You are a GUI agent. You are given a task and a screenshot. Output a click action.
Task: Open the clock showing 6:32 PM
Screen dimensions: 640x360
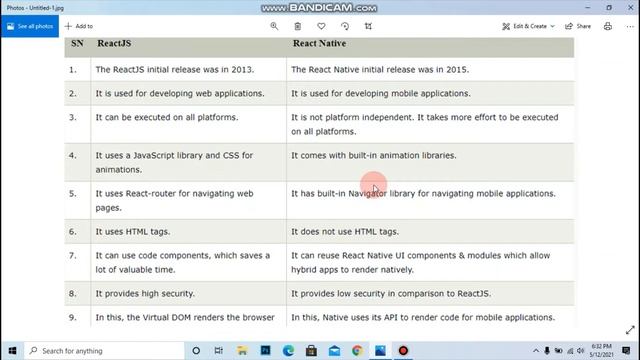[x=602, y=351]
